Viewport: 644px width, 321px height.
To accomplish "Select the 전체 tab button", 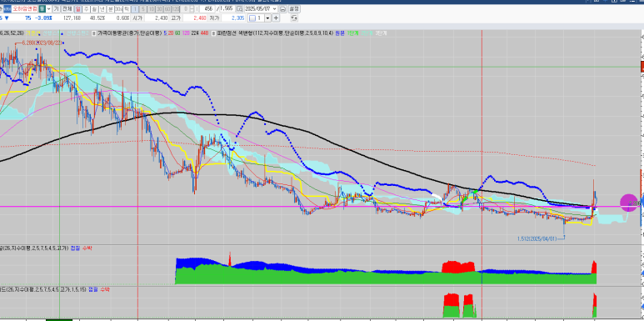I will 67,8.
